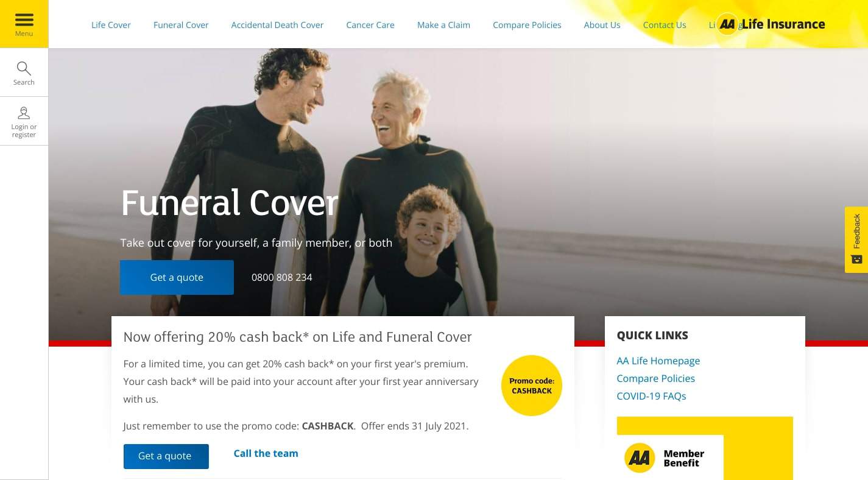Screen dimensions: 868x480
Task: Open Cancer Care from top navigation
Action: point(370,25)
